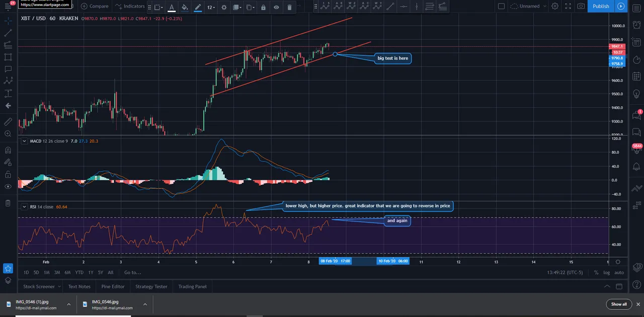This screenshot has height=317, width=644.
Task: Open chart settings gear in top bar
Action: coord(555,7)
